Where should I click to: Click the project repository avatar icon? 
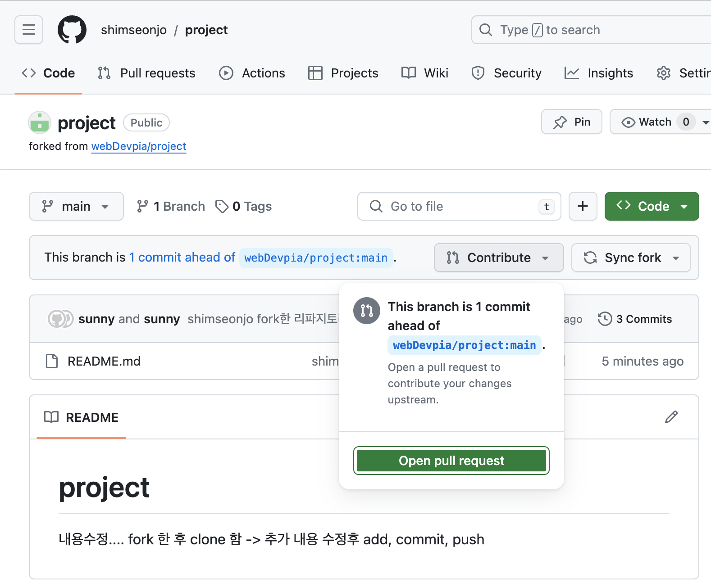tap(40, 122)
